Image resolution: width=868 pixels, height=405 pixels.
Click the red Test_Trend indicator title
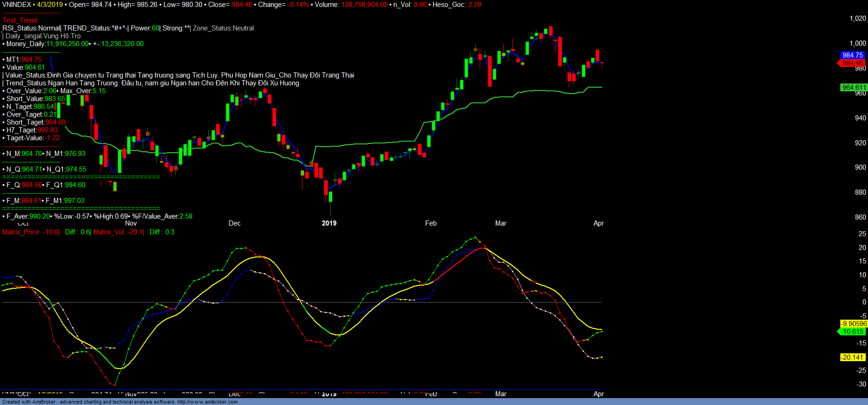pos(20,20)
